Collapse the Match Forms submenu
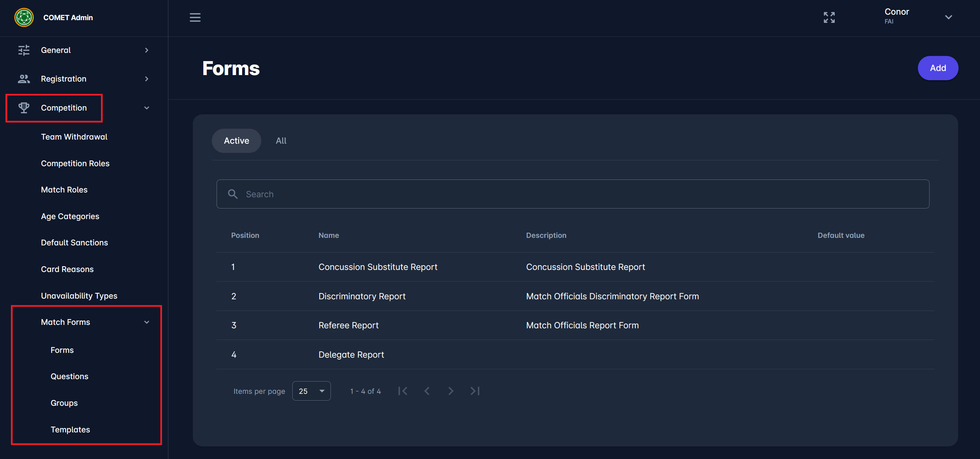The height and width of the screenshot is (459, 980). click(x=146, y=322)
